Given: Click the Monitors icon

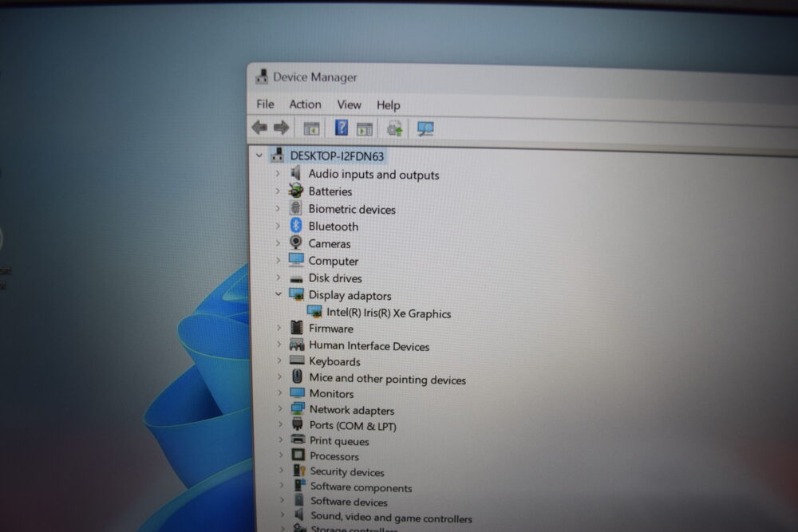Looking at the screenshot, I should [x=297, y=392].
